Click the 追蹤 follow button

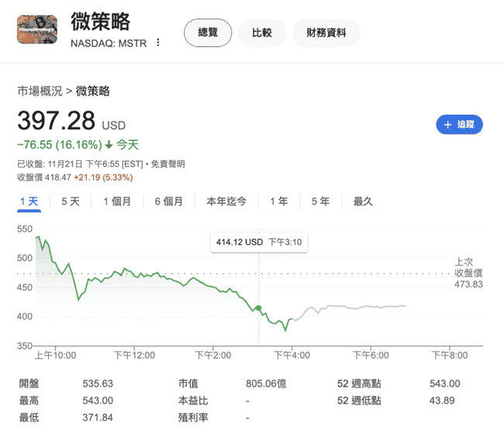(x=459, y=124)
